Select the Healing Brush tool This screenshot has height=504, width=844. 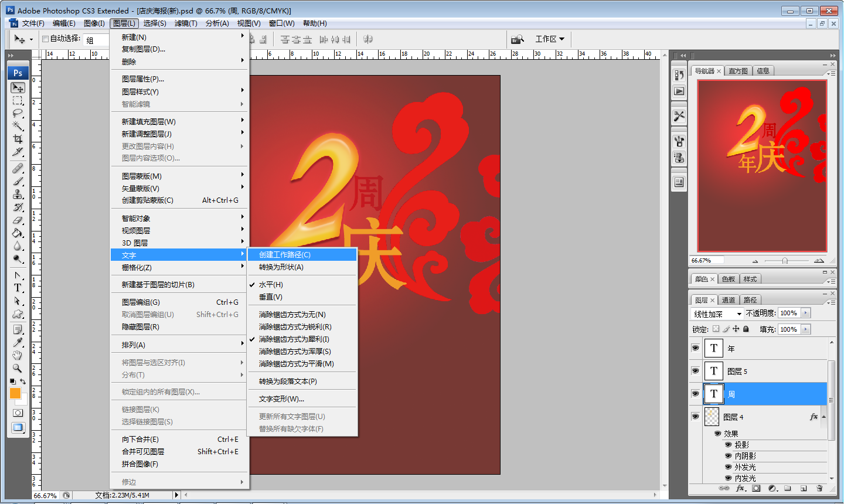coord(18,169)
